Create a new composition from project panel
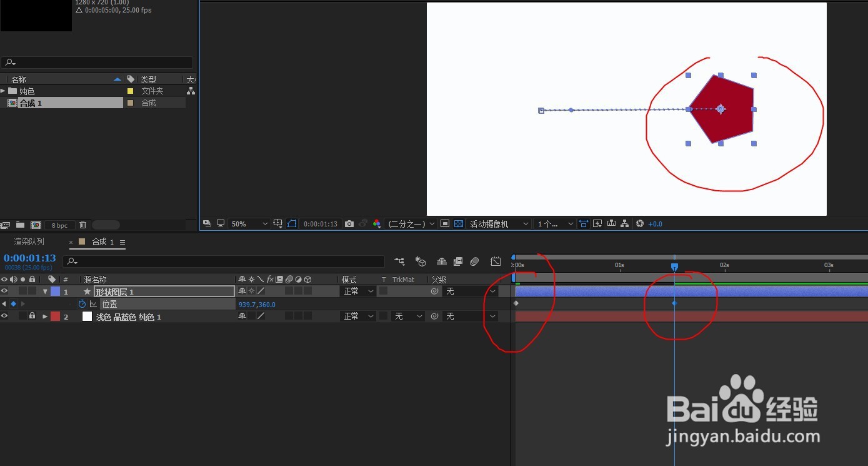868x466 pixels. point(36,225)
